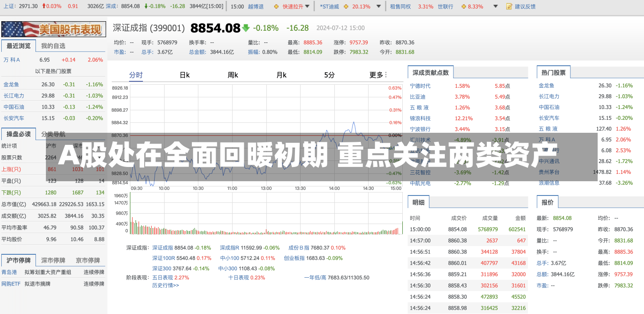Select the 月k chart tab
Viewport: 644px width, 314px height.
point(282,75)
